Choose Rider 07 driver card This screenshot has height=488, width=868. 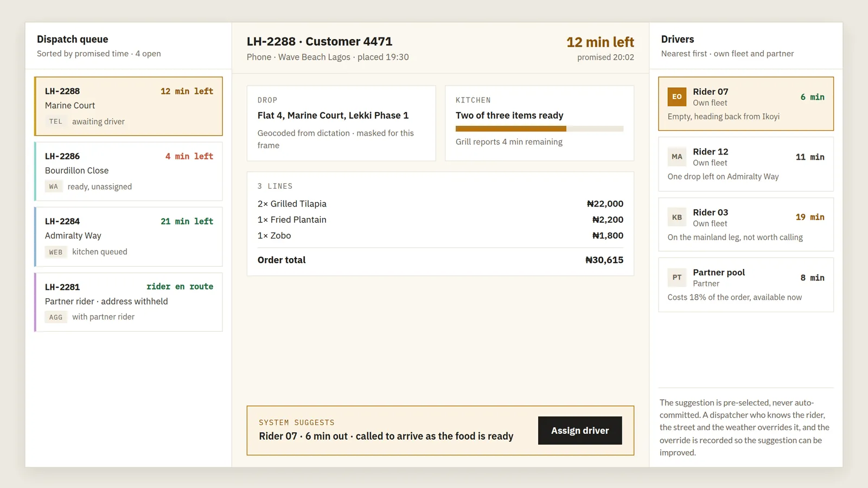[746, 104]
